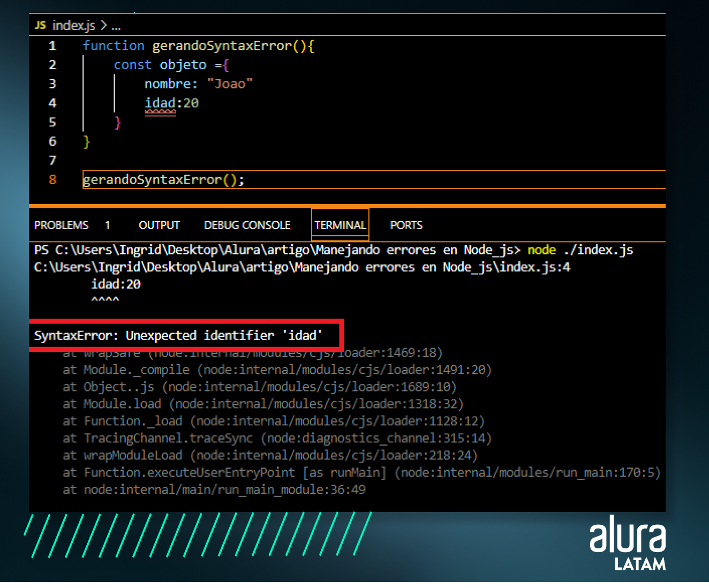
Task: Click the function name gerandoSyntaxError on line 1
Action: [x=222, y=46]
